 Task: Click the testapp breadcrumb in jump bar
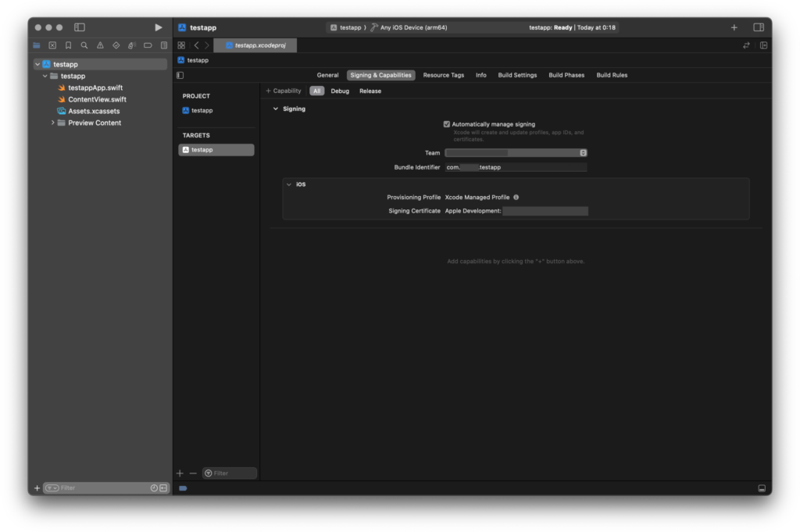194,60
